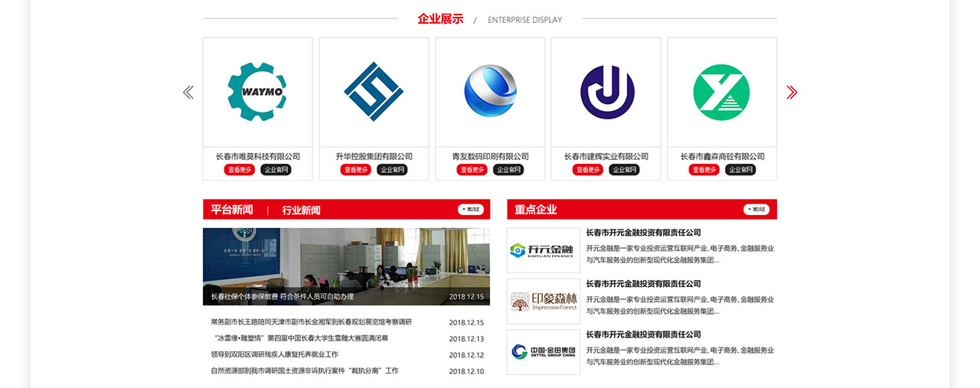
Task: Open the news item 领导到双阳区调研残疾人康复托养
Action: click(x=275, y=354)
